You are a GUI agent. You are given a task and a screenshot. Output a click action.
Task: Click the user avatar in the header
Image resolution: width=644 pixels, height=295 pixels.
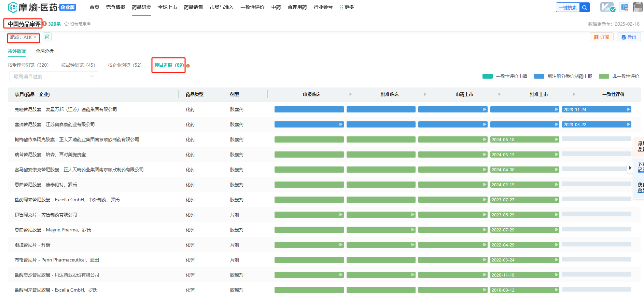638,7
